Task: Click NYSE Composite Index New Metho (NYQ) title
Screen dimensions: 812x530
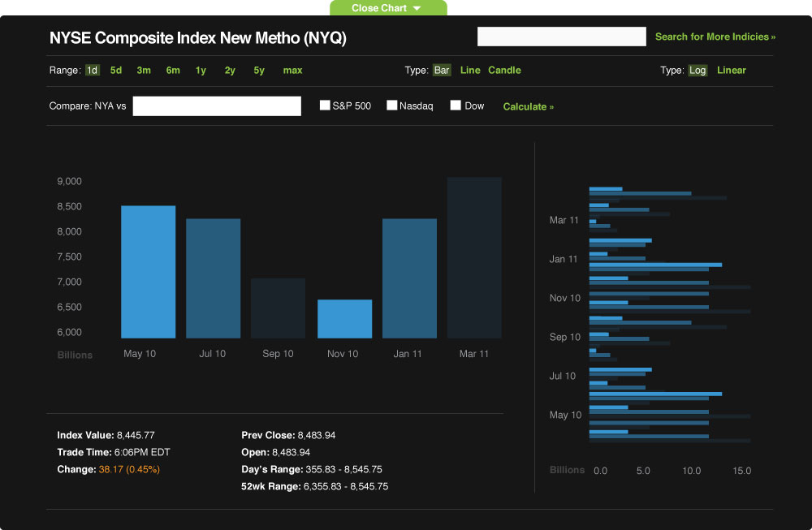Action: (x=198, y=38)
